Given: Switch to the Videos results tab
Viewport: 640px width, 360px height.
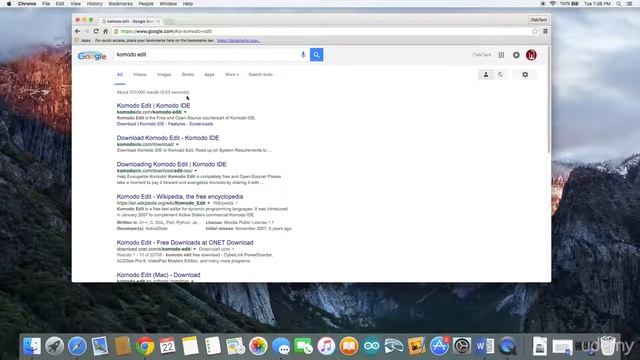Looking at the screenshot, I should click(140, 75).
